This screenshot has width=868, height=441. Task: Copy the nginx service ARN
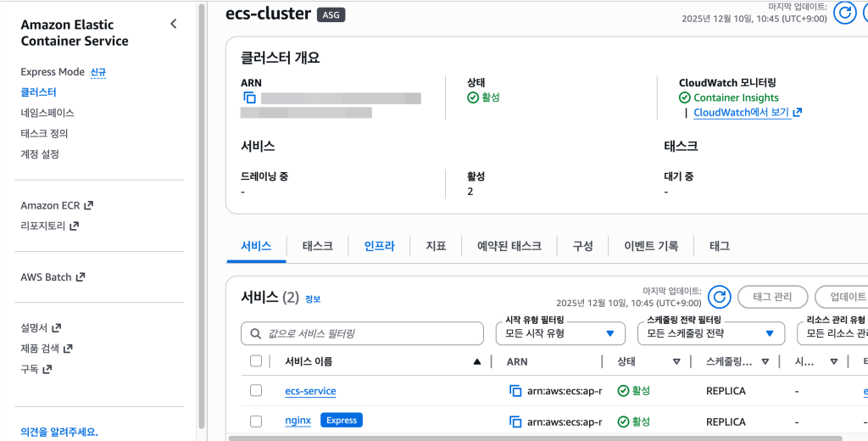[x=515, y=421]
